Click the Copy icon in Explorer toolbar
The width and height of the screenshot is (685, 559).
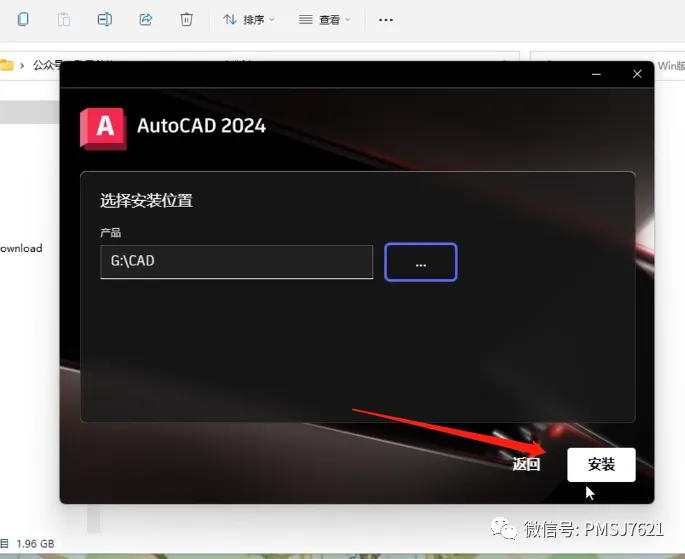pyautogui.click(x=23, y=20)
